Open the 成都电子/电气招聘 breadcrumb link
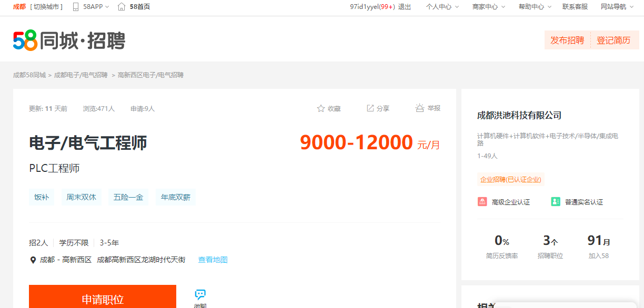Viewport: 644px width, 308px height. click(x=81, y=75)
